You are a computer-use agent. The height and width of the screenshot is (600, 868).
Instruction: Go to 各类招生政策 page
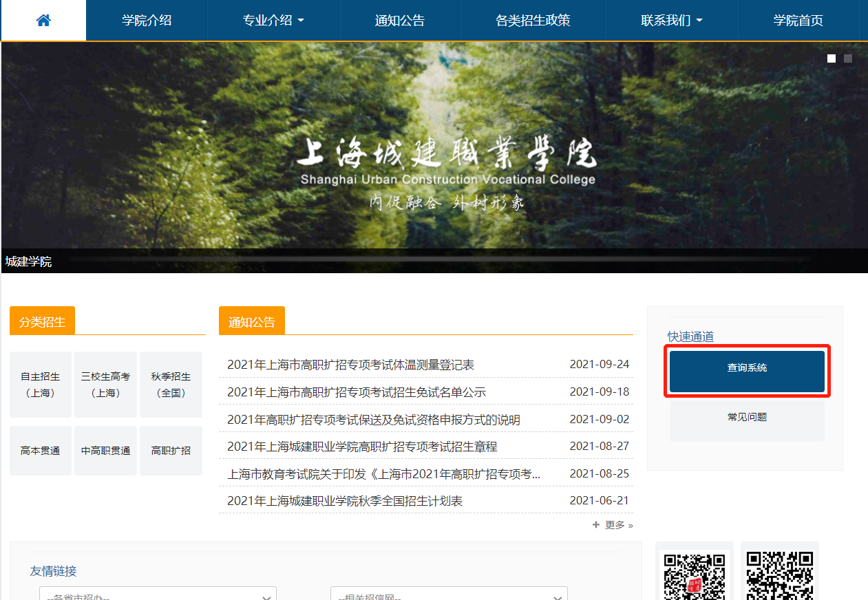[x=533, y=21]
